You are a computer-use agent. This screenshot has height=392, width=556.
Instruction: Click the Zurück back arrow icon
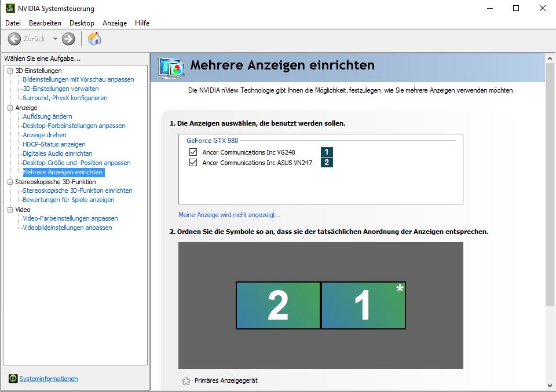[14, 39]
